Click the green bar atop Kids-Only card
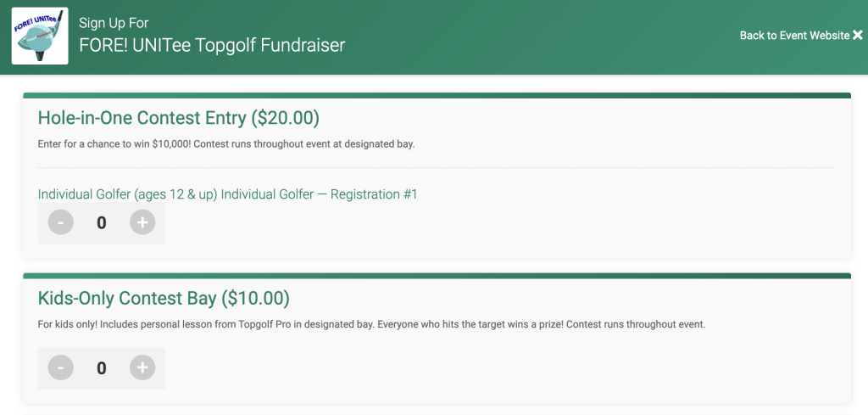 (x=437, y=275)
